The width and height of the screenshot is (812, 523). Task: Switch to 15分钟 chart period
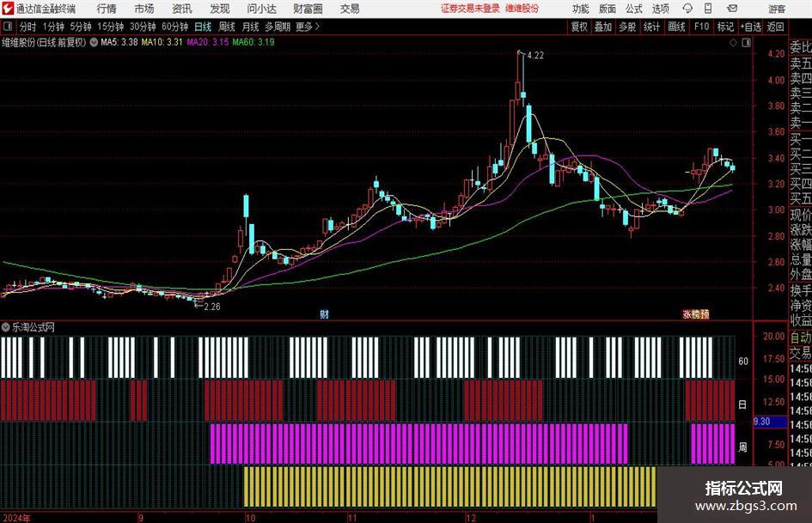point(111,27)
